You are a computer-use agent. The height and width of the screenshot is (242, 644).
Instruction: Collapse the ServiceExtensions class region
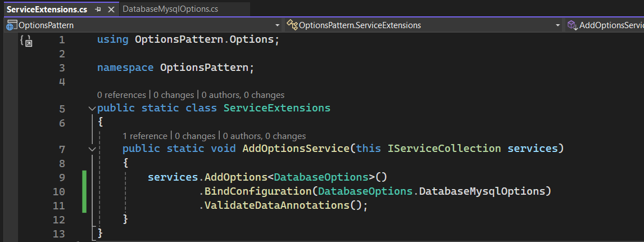[x=92, y=108]
